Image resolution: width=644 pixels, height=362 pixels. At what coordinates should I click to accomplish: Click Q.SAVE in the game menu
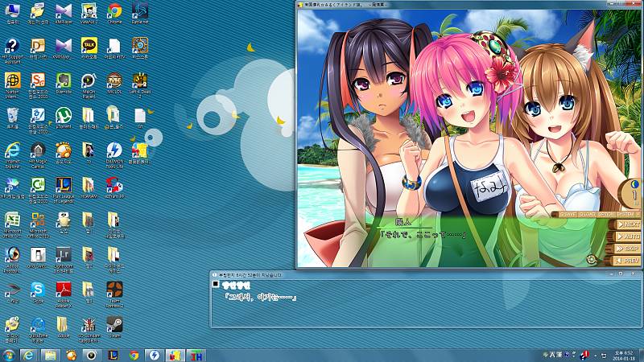click(569, 214)
